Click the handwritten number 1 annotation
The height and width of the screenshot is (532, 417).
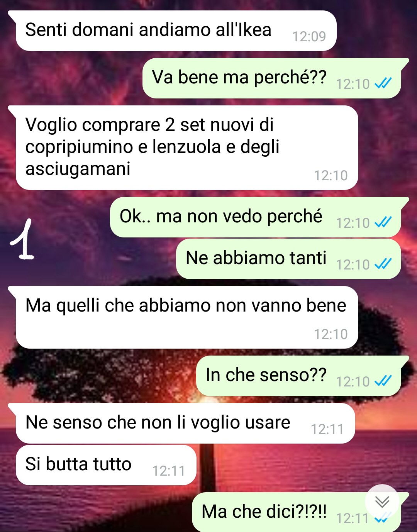[x=23, y=239]
